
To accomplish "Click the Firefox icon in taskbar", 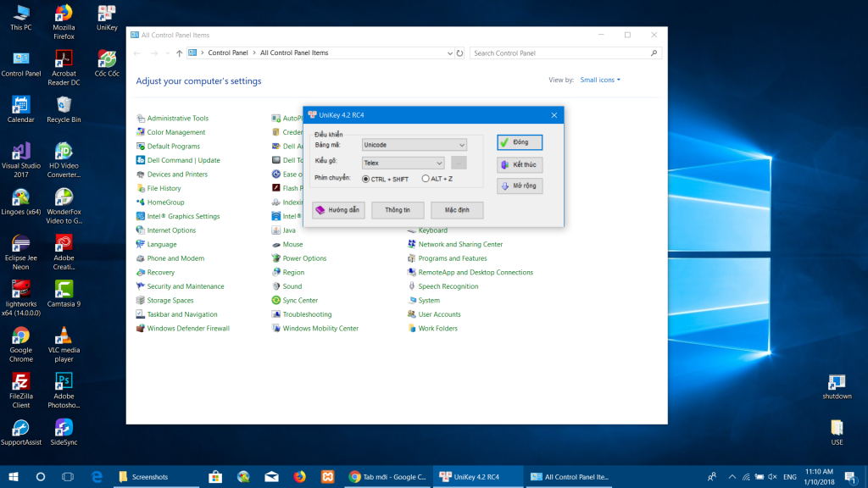I will click(299, 477).
